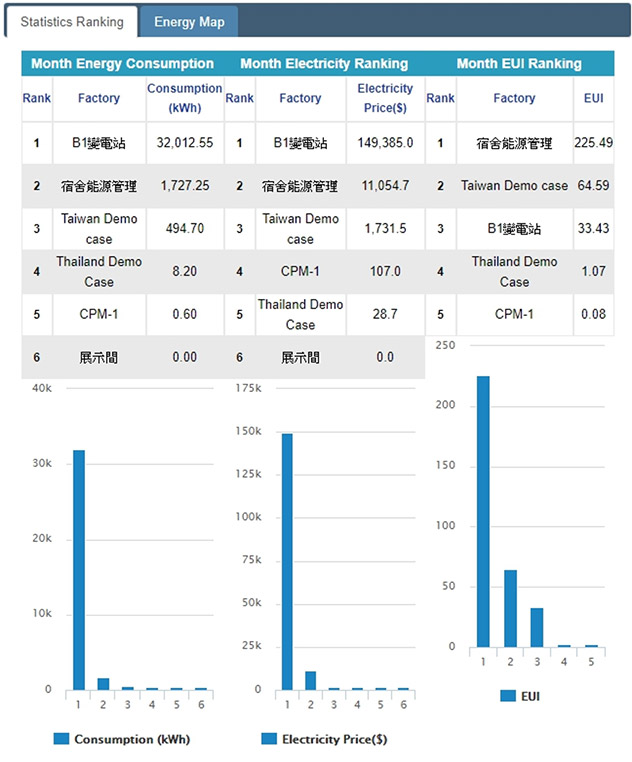Click the EUI column header
Screen dimensions: 632x762
click(x=594, y=98)
